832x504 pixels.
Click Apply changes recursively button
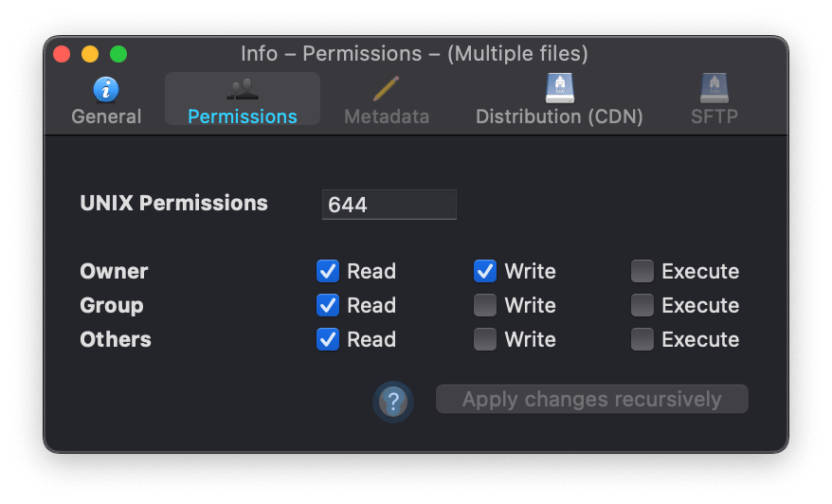pos(592,399)
